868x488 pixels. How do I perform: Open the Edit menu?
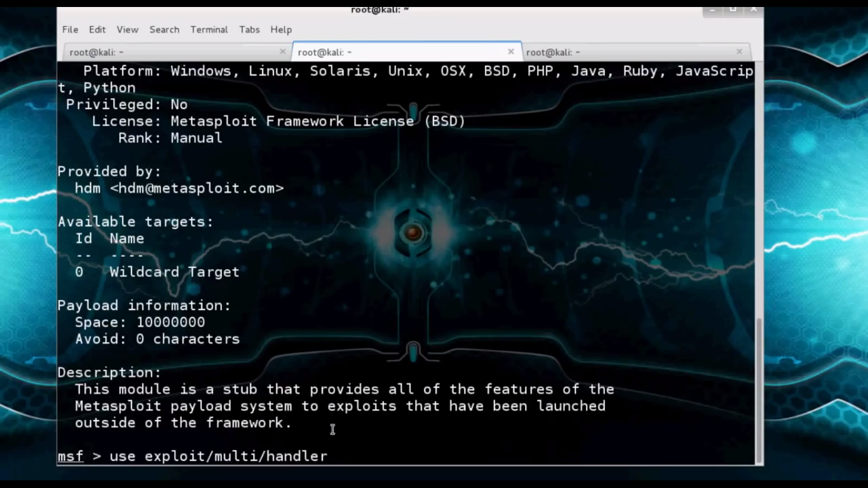pyautogui.click(x=97, y=29)
